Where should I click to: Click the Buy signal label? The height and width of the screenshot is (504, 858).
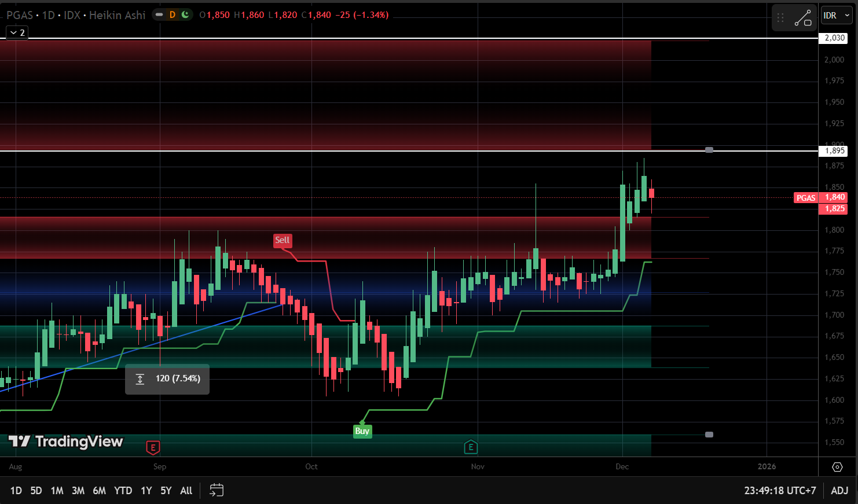tap(362, 431)
